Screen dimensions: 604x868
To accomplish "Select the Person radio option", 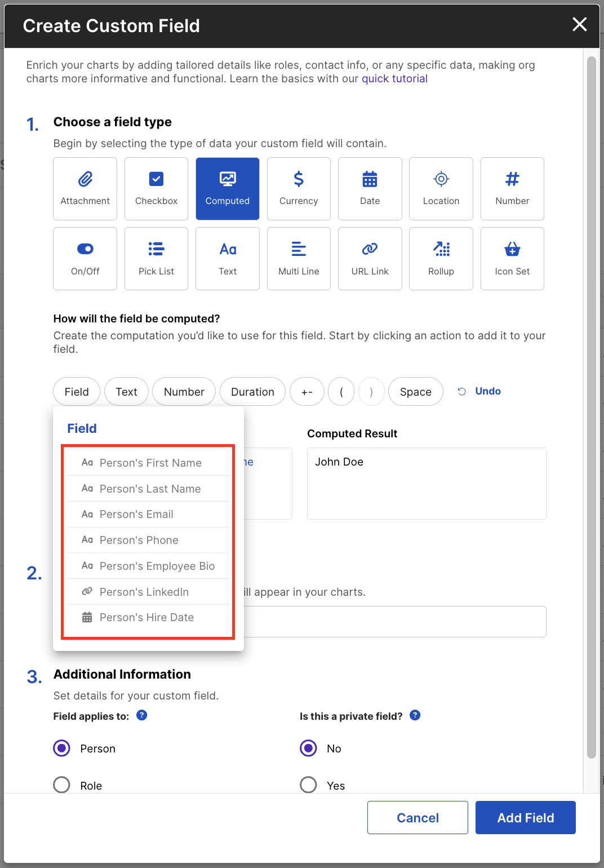I will point(61,748).
